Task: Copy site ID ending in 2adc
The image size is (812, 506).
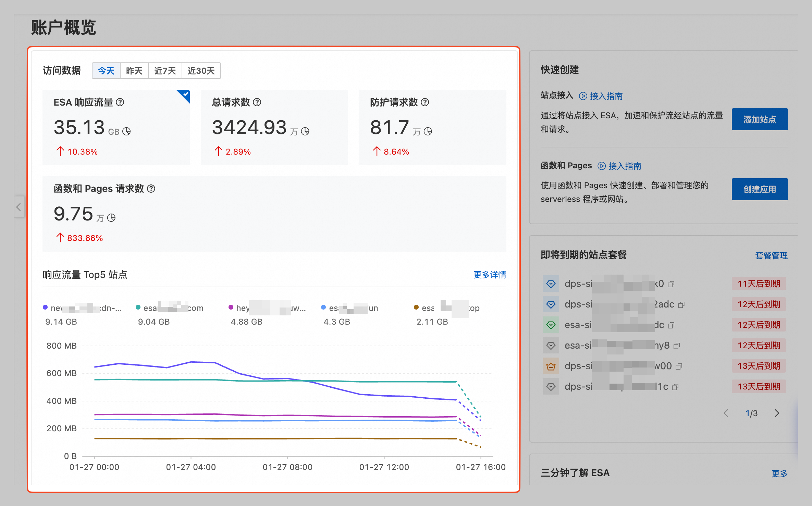Action: tap(681, 305)
